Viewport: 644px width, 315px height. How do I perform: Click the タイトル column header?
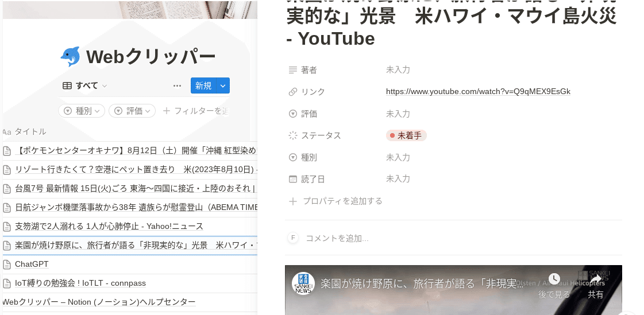[x=30, y=131]
